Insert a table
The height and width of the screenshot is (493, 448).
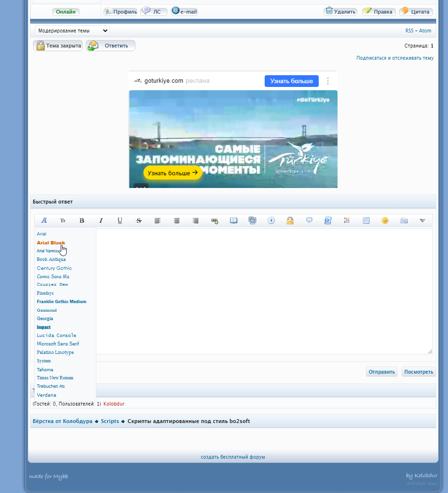(366, 220)
